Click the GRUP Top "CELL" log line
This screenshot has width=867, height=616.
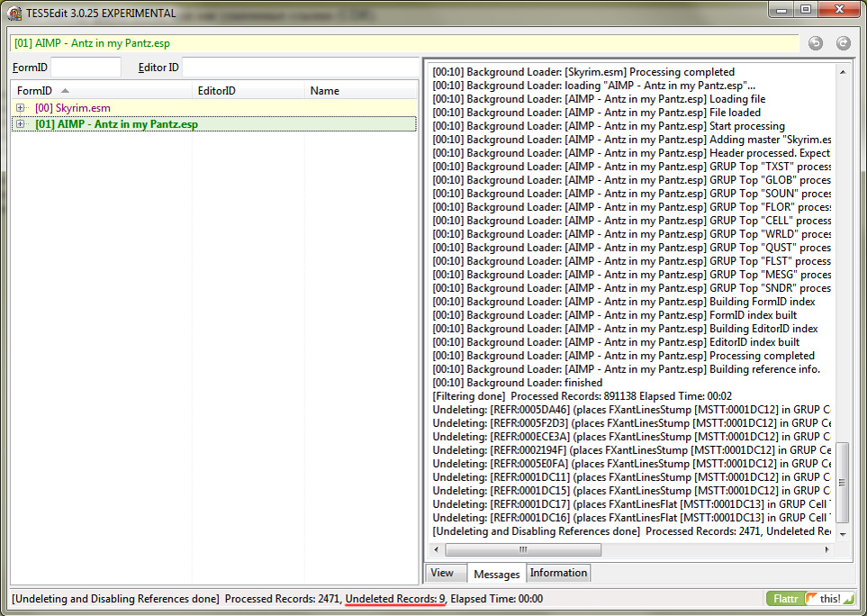(x=631, y=221)
